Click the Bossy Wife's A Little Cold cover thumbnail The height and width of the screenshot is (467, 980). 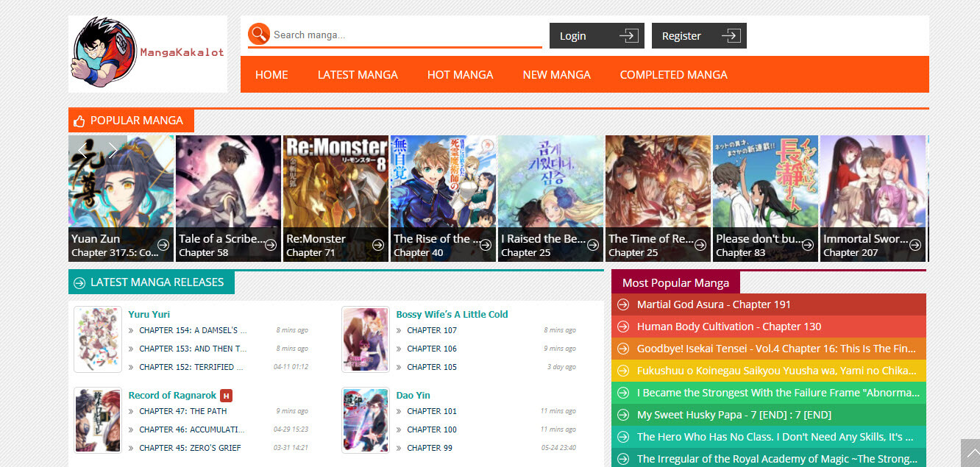pos(366,339)
